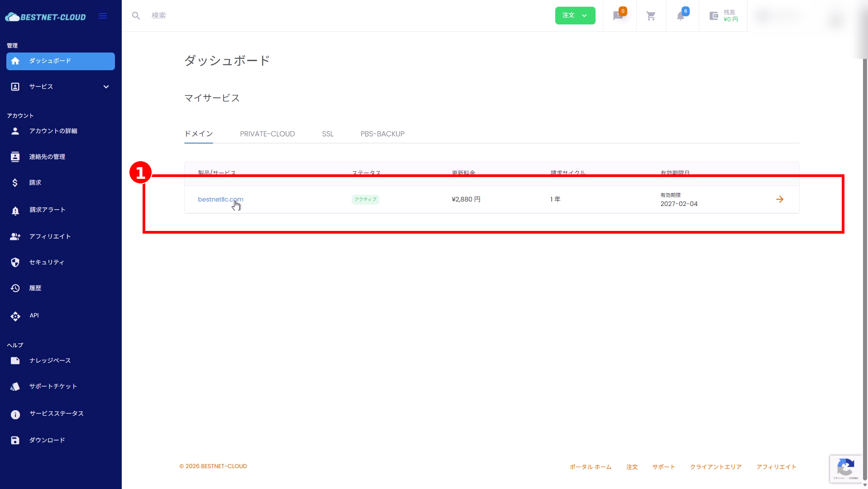Select the SSL tab
The image size is (868, 489).
[x=328, y=134]
